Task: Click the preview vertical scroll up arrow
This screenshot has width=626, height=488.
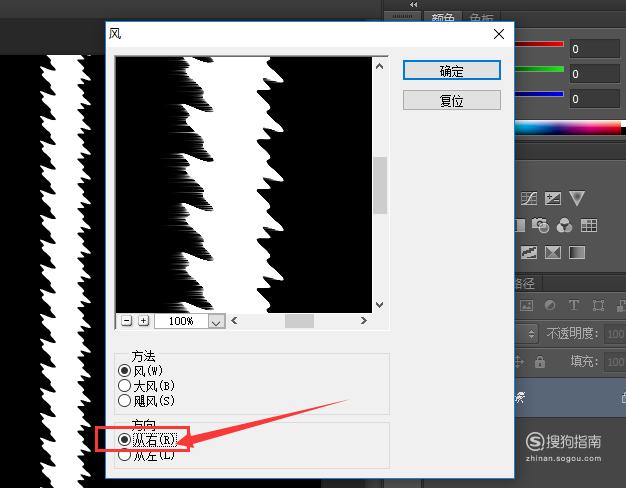Action: (x=380, y=66)
